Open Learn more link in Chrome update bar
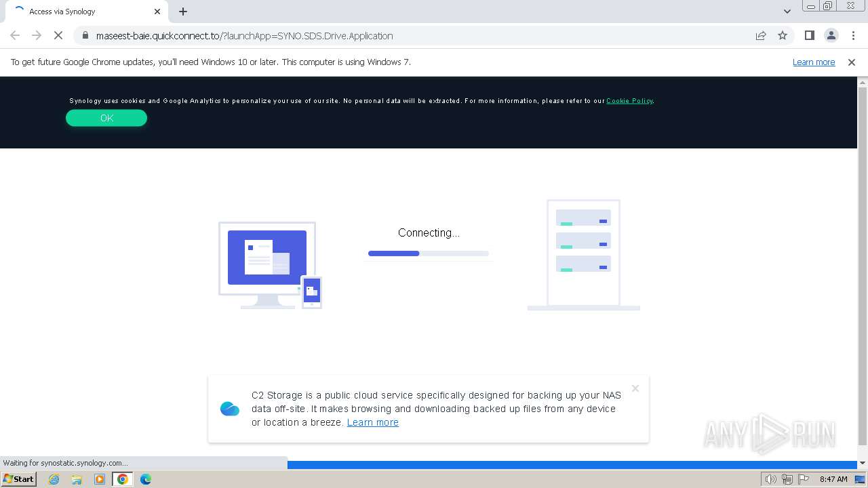 [814, 62]
